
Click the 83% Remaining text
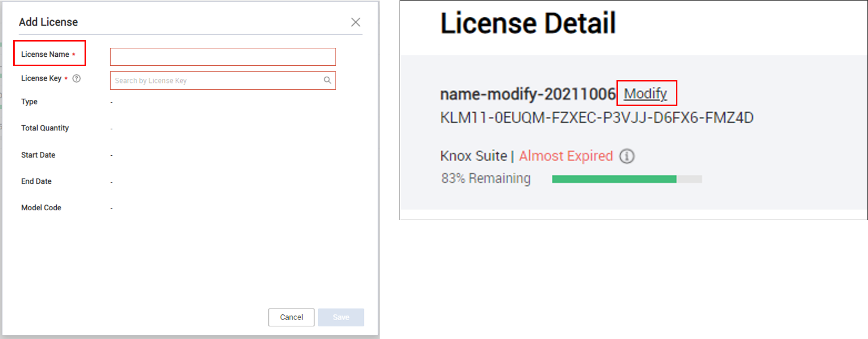coord(486,179)
